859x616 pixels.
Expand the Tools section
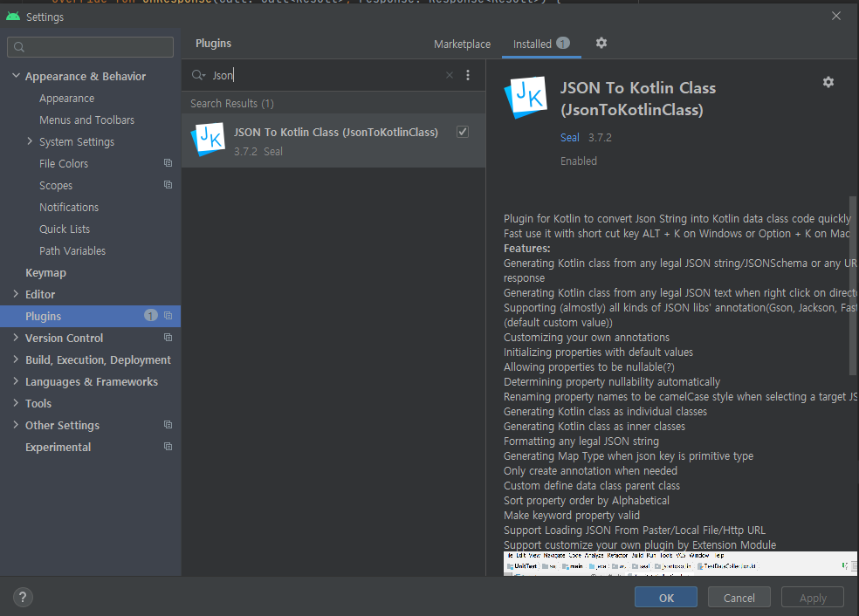(x=16, y=403)
